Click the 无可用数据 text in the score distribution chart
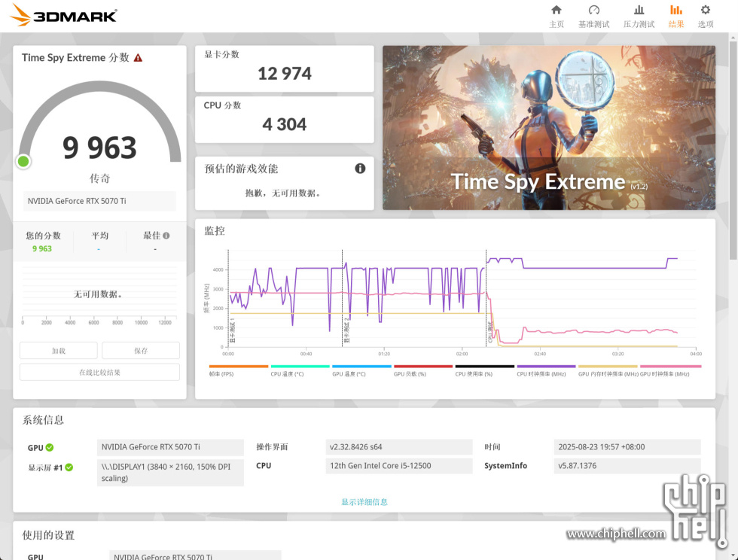Viewport: 738px width, 560px height. point(99,294)
